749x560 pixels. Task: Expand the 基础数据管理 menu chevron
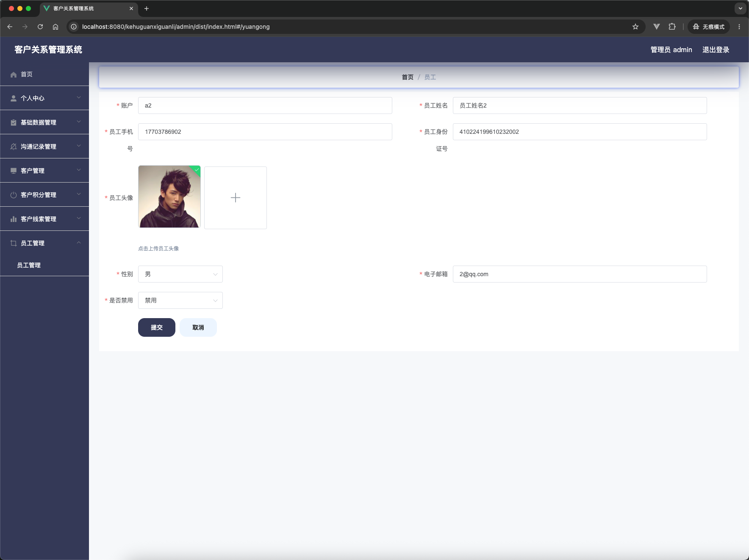click(79, 122)
